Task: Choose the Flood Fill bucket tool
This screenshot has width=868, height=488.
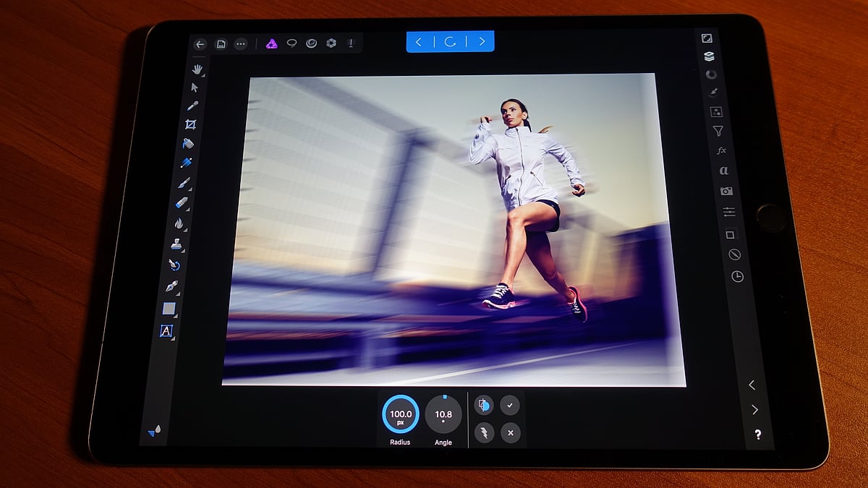Action: click(x=188, y=144)
